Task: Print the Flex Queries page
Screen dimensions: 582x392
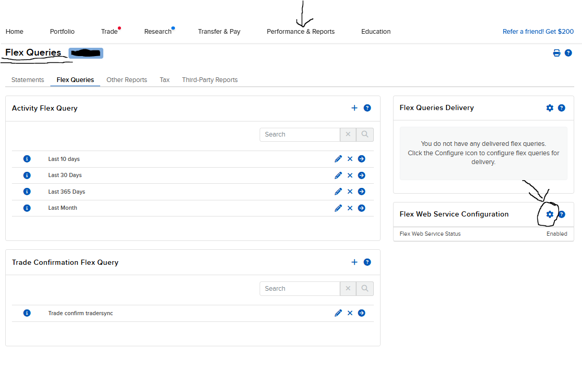Action: tap(557, 53)
